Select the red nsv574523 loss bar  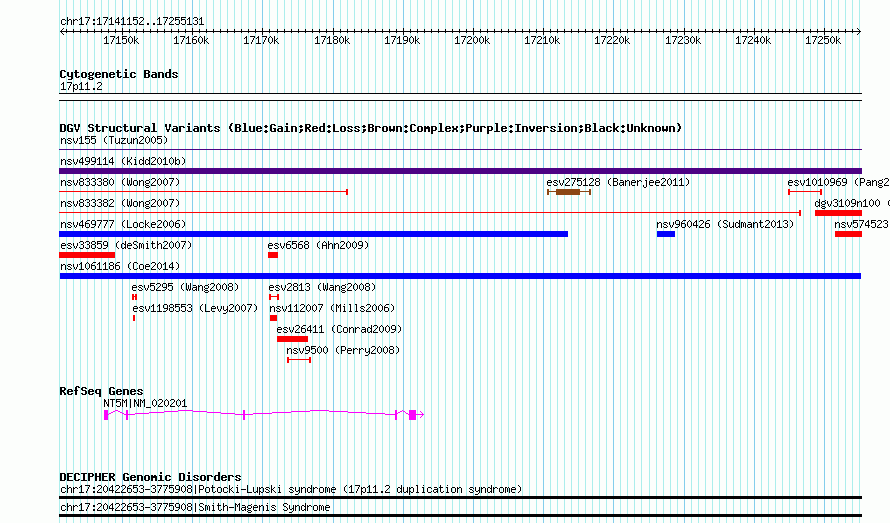pyautogui.click(x=848, y=234)
